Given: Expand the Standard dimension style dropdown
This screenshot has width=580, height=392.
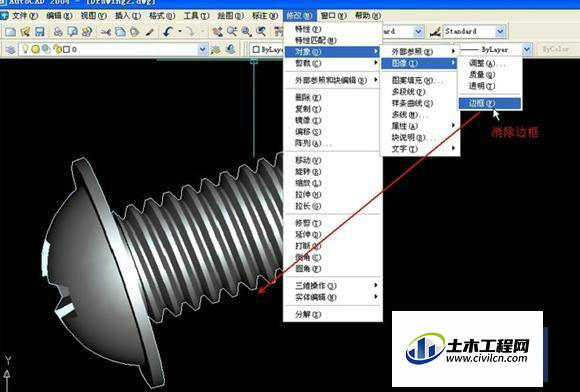Looking at the screenshot, I should 500,32.
